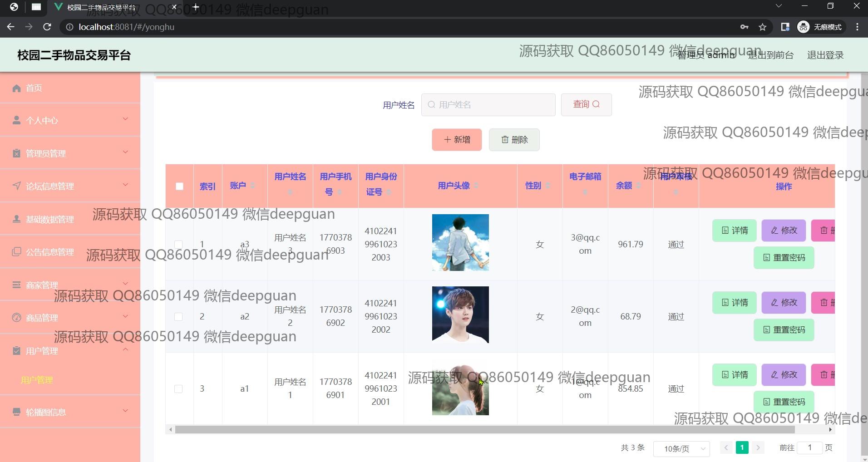868x462 pixels.
Task: Click 重置密码 for account a1
Action: point(784,402)
